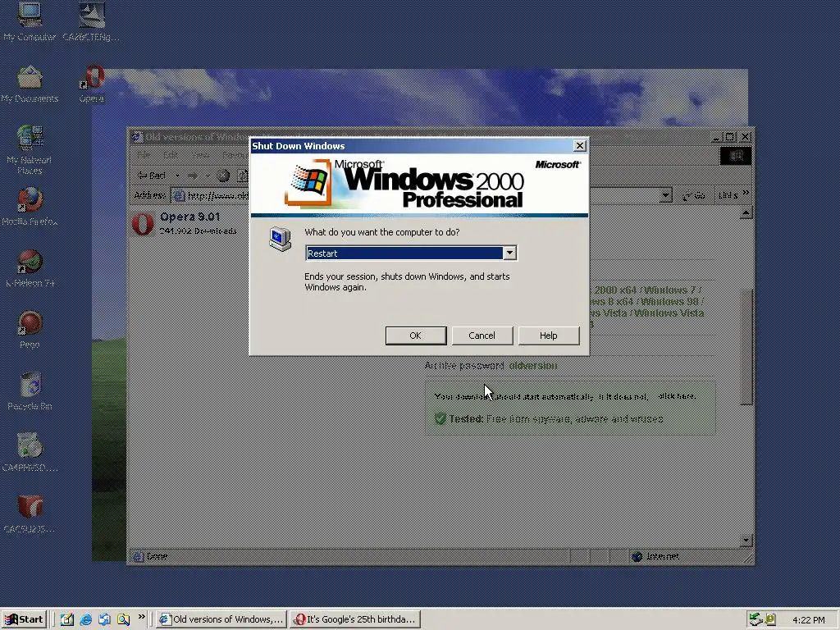
Task: Click the Opera 9.01 heading on webpage
Action: tap(190, 217)
